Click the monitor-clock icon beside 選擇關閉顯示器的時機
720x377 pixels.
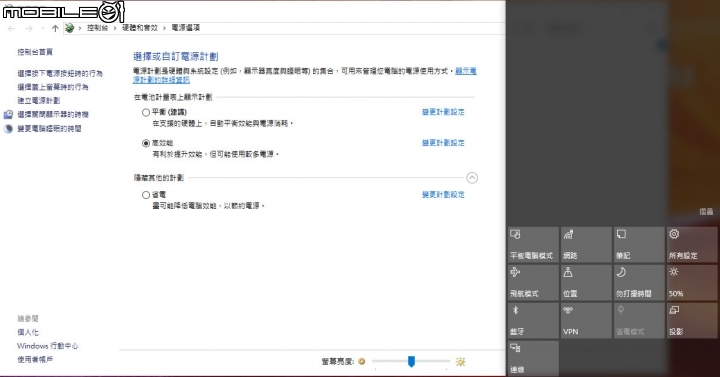[x=8, y=115]
